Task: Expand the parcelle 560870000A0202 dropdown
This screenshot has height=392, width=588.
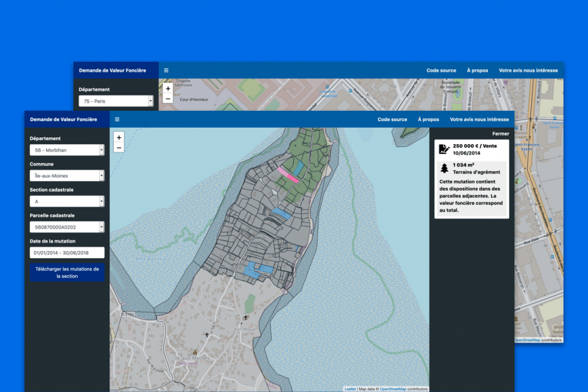Action: (67, 227)
